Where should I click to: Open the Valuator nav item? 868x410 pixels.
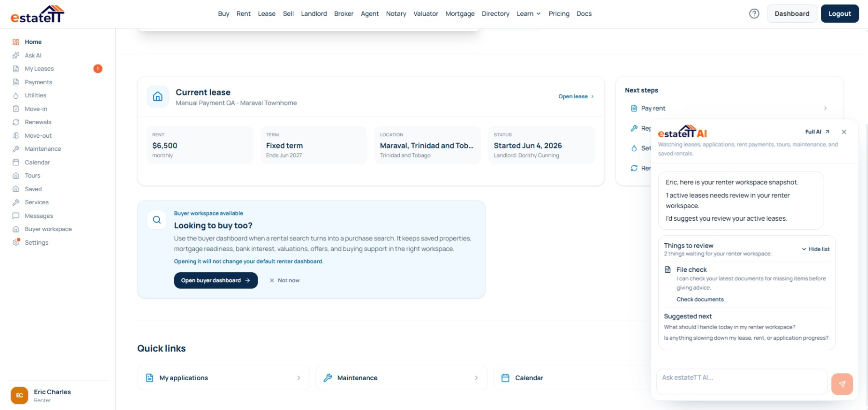426,13
